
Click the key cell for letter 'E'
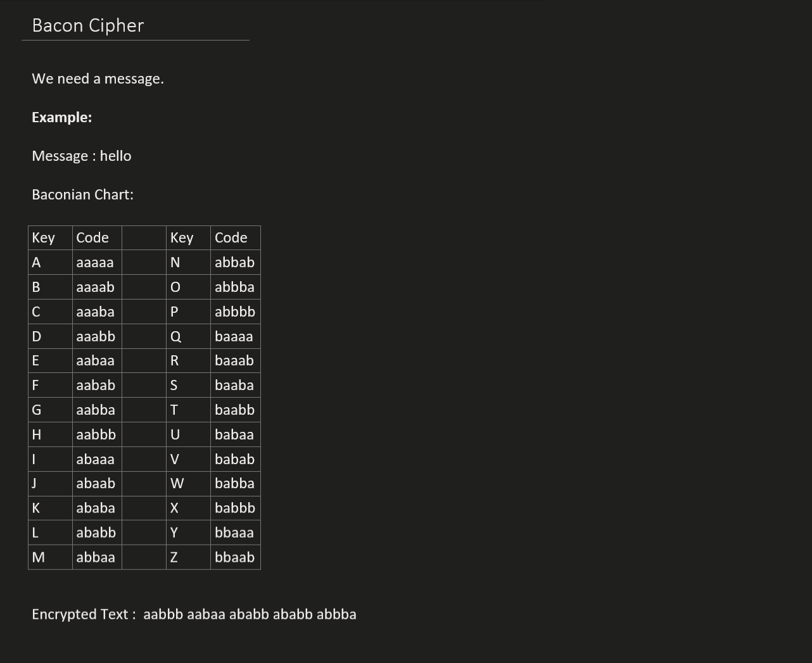50,360
